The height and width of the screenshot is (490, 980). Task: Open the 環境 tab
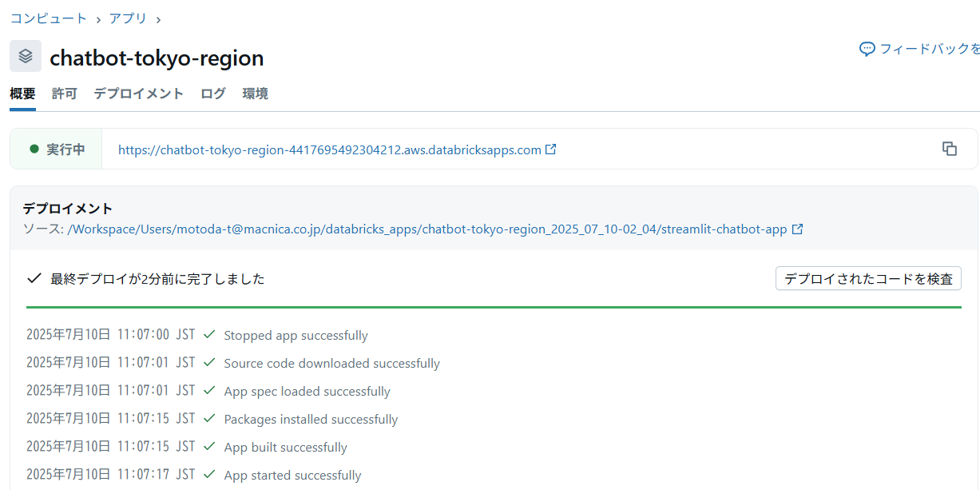pyautogui.click(x=256, y=94)
